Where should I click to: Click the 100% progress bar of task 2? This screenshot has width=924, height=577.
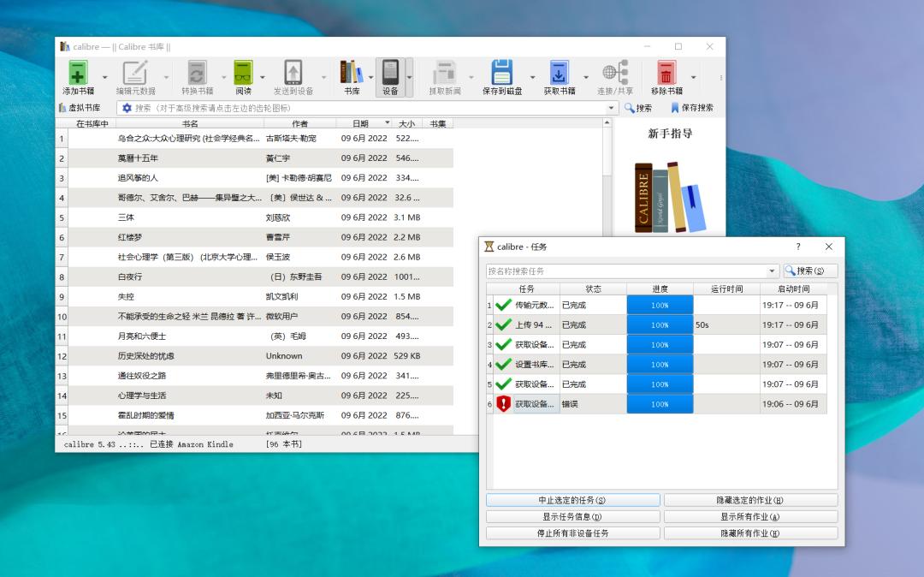(660, 325)
